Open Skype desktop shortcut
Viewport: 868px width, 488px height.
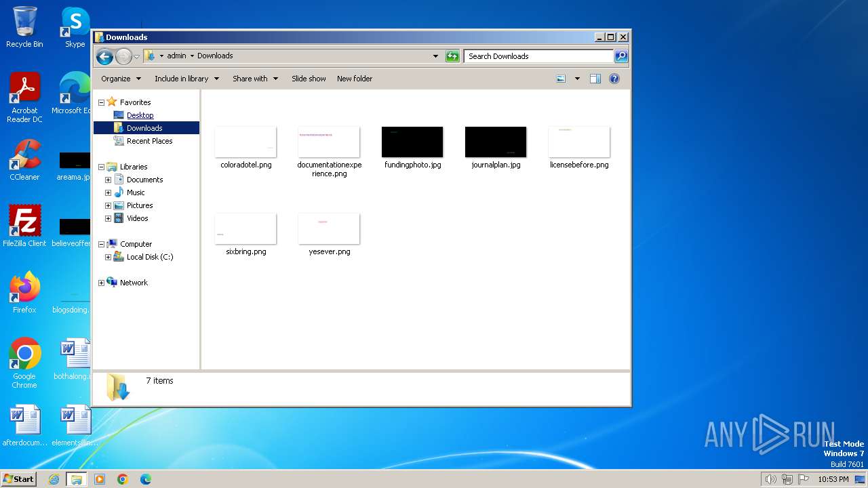pos(75,27)
